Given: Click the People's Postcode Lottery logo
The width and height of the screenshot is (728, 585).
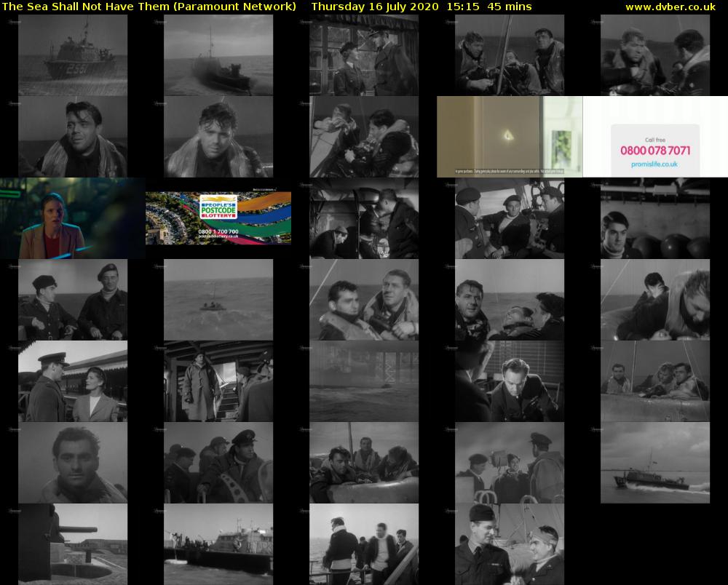Looking at the screenshot, I should click(x=218, y=207).
